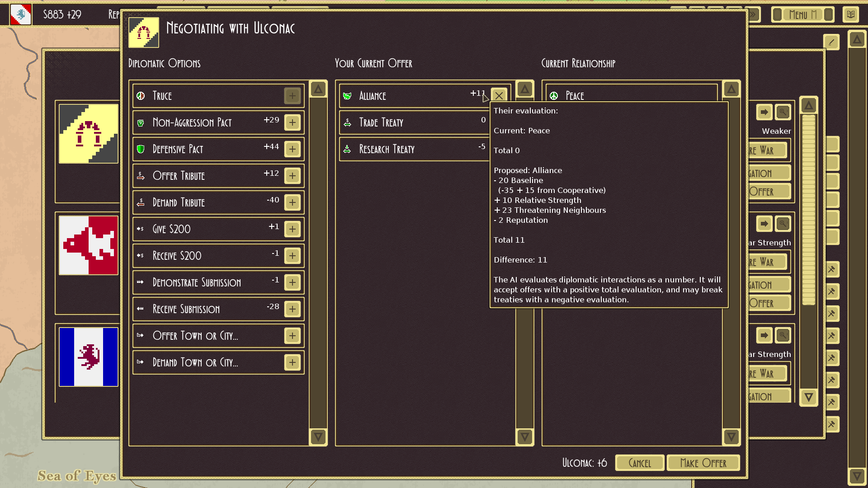
Task: Select Research Treaty in current offer
Action: [x=414, y=149]
